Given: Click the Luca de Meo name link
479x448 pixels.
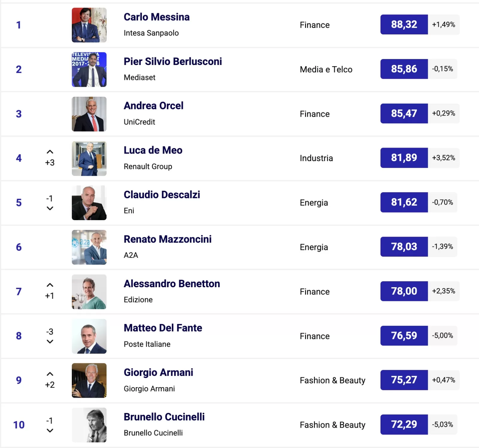Looking at the screenshot, I should (153, 150).
